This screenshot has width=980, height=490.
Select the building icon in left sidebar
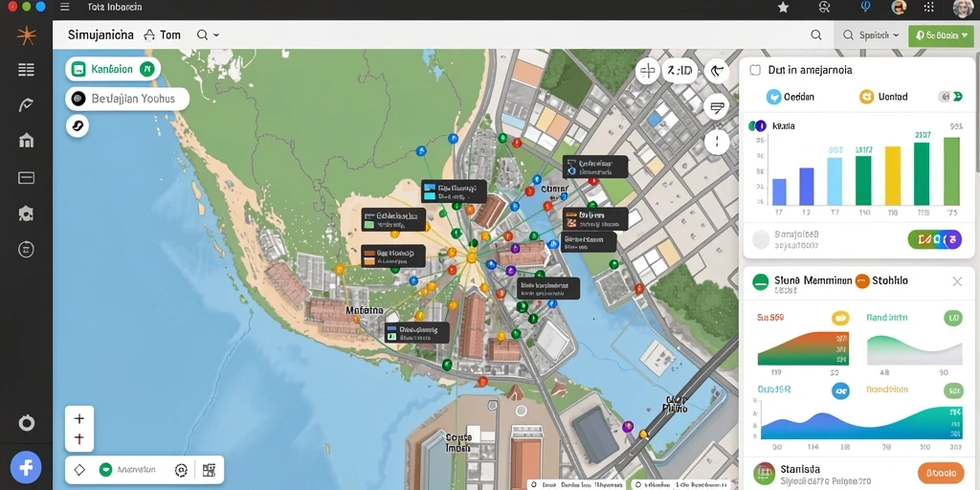click(26, 141)
